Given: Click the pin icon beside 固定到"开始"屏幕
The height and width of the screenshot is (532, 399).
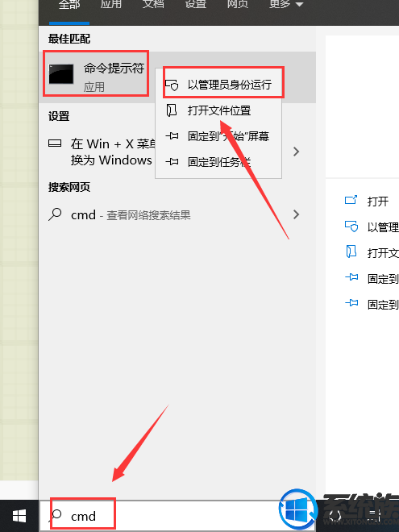Looking at the screenshot, I should coord(172,136).
